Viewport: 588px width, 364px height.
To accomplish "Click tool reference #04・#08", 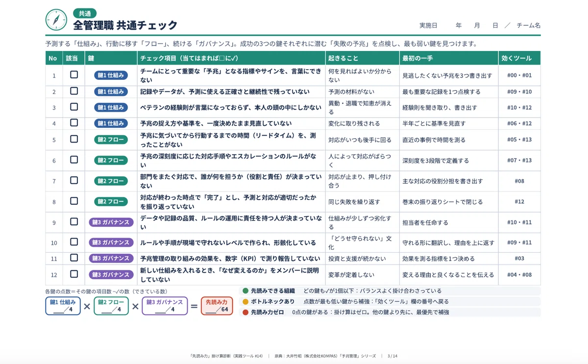I will (x=519, y=275).
